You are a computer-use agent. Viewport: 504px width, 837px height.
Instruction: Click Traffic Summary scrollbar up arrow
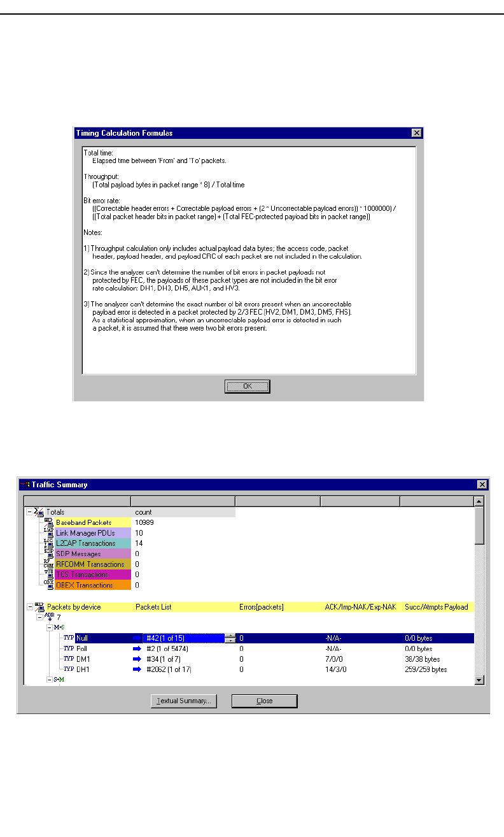(x=479, y=501)
